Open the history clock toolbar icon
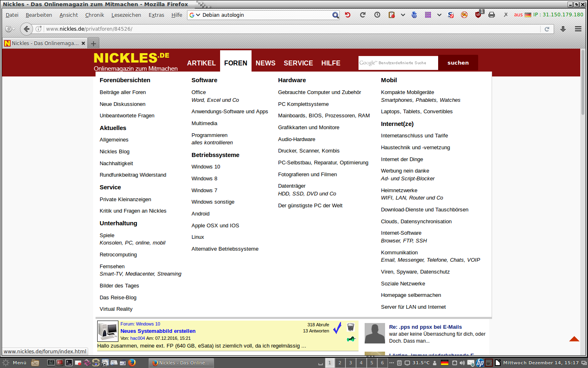This screenshot has width=588, height=368. 377,15
